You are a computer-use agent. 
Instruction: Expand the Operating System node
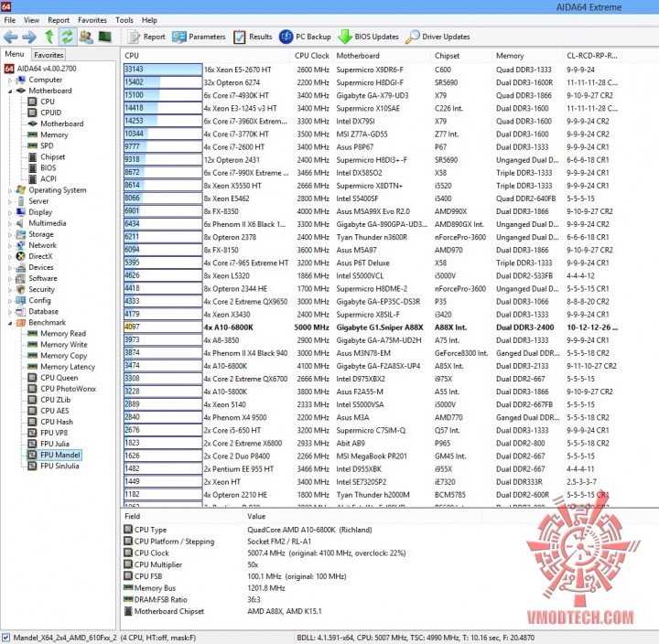pos(10,190)
